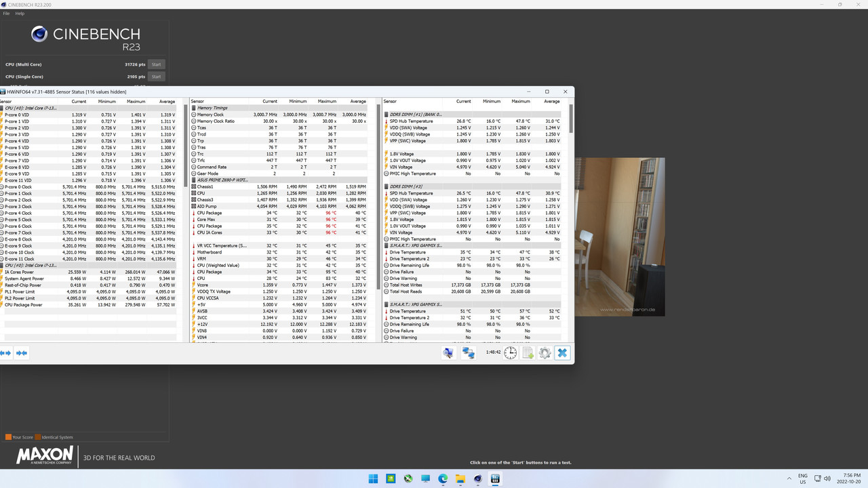The width and height of the screenshot is (868, 488).
Task: Select the Vcore voltage row
Action: pyautogui.click(x=279, y=285)
